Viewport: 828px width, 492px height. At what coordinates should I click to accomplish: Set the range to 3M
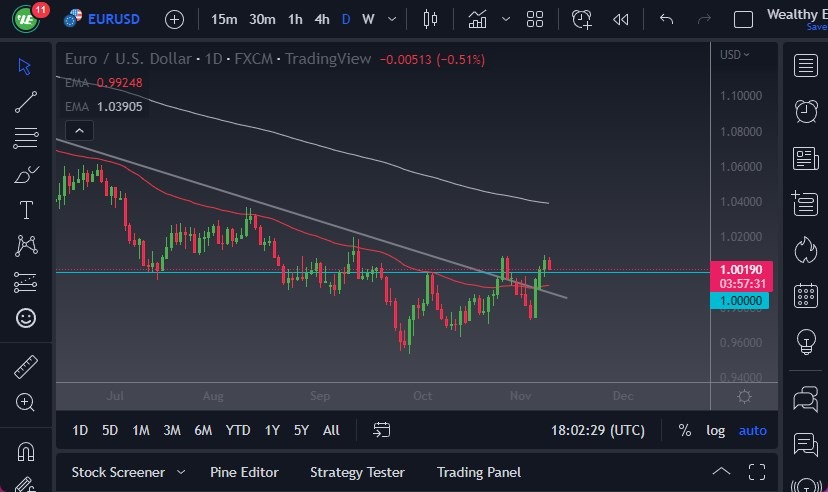pos(172,430)
